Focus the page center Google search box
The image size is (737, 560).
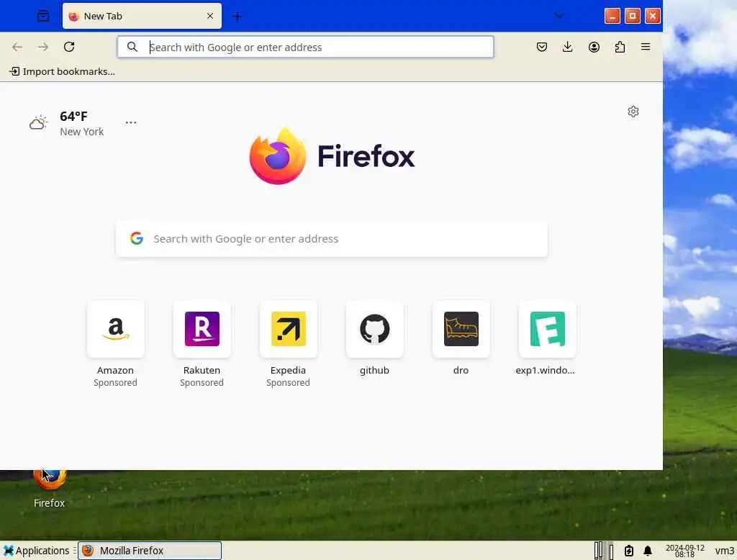click(x=332, y=239)
